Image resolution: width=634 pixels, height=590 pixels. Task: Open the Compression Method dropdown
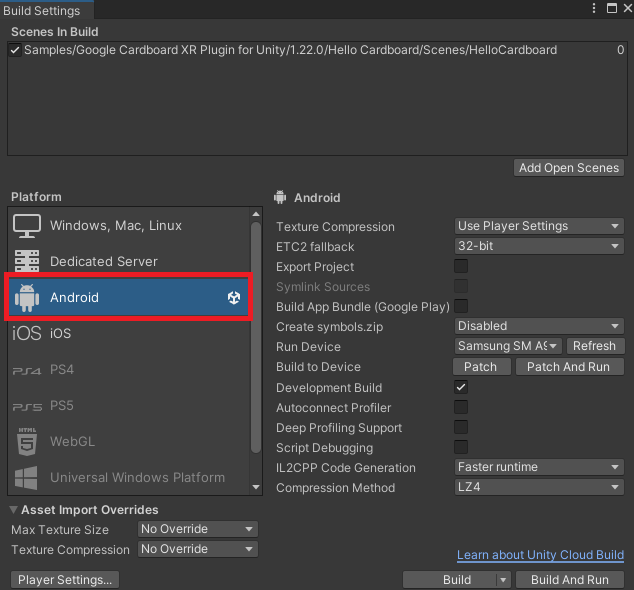[x=539, y=487]
